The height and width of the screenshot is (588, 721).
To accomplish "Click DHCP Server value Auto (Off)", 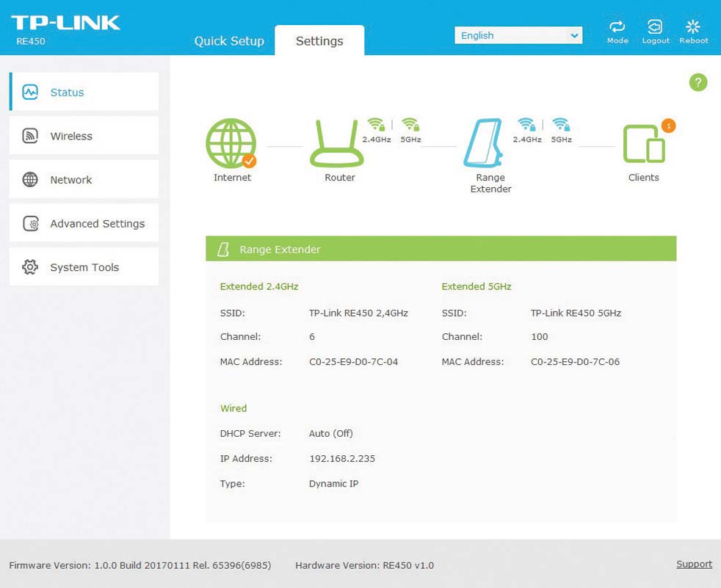I will point(330,434).
